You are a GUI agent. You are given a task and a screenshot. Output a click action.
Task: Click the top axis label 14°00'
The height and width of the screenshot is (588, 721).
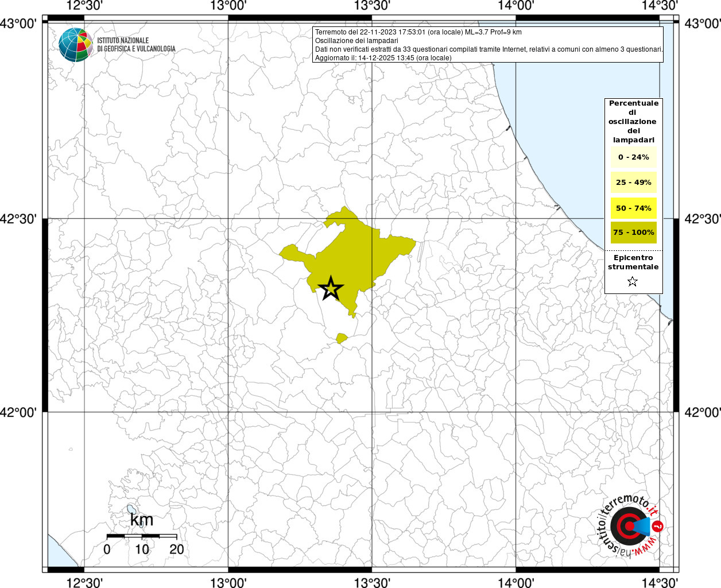pyautogui.click(x=515, y=6)
